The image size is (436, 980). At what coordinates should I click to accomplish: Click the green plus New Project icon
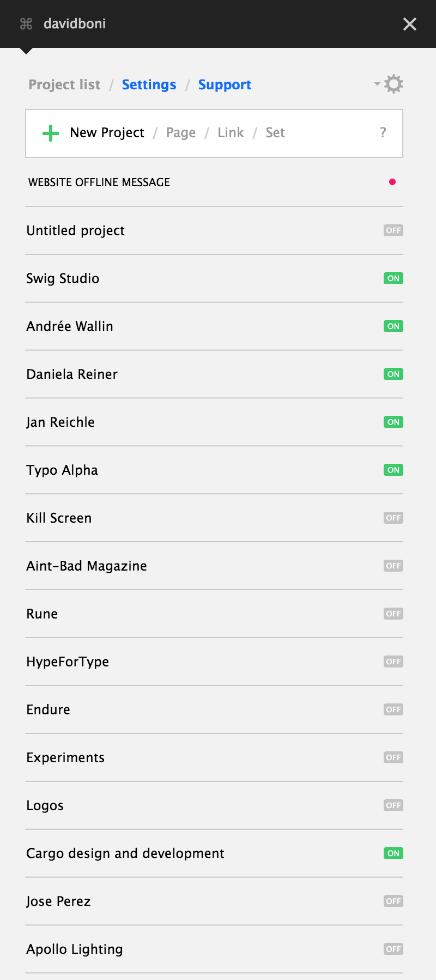(x=51, y=133)
